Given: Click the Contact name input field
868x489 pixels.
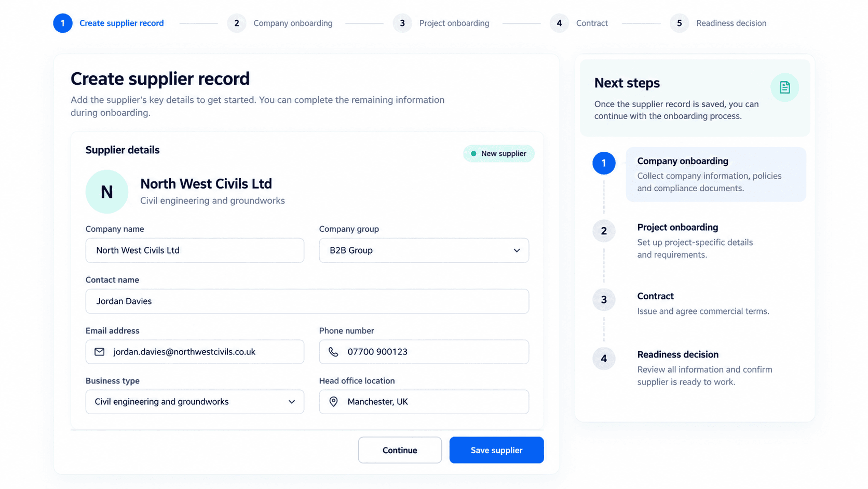Looking at the screenshot, I should (x=307, y=301).
